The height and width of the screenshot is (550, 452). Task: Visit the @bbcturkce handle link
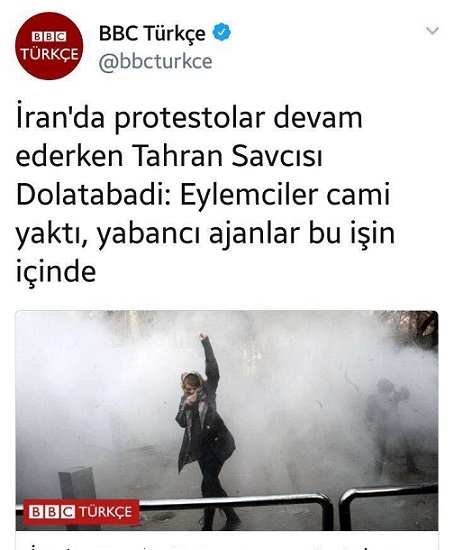click(155, 62)
